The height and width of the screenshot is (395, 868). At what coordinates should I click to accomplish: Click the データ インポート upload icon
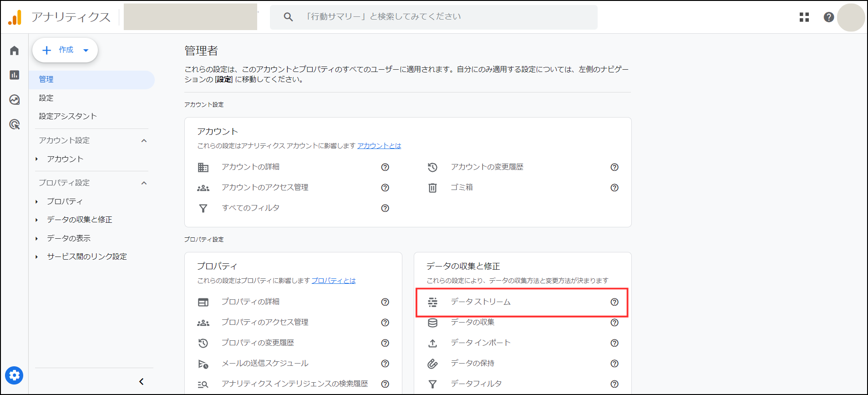(432, 343)
